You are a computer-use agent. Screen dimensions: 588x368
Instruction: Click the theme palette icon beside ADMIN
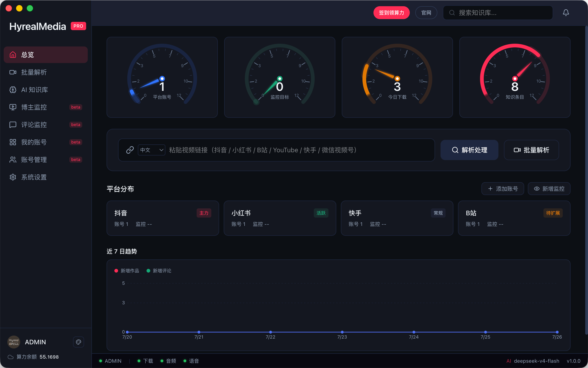point(79,342)
